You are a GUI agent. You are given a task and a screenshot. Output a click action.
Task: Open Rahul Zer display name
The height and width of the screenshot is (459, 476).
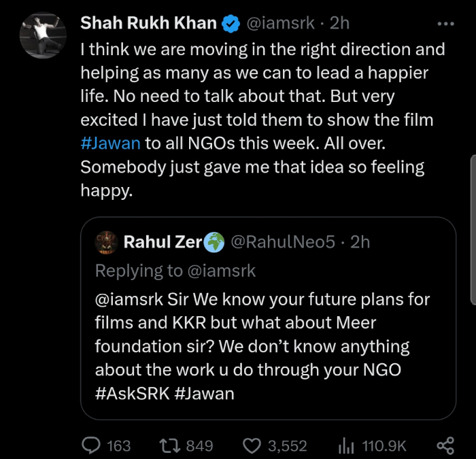tap(161, 241)
